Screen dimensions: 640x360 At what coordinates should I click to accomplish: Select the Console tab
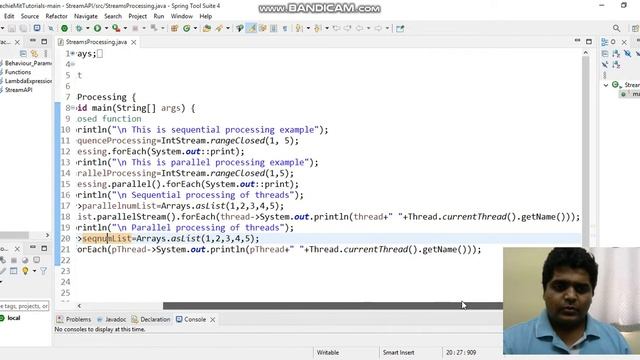[191, 320]
